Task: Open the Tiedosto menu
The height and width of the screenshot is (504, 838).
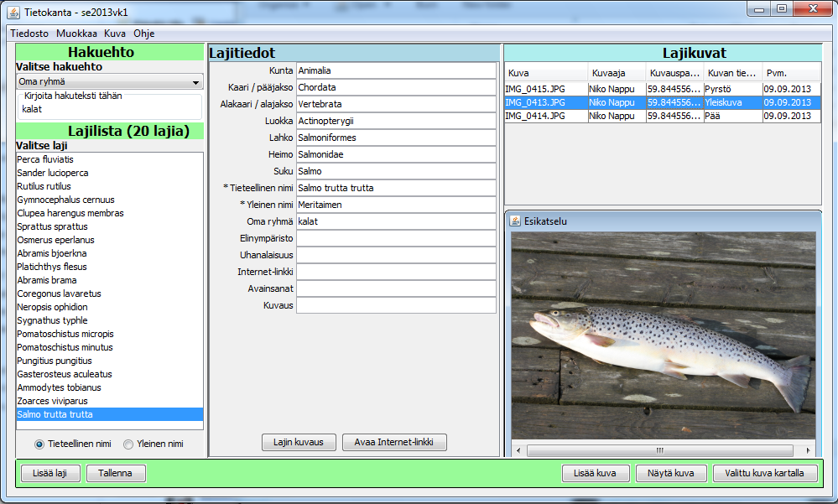Action: coord(30,34)
